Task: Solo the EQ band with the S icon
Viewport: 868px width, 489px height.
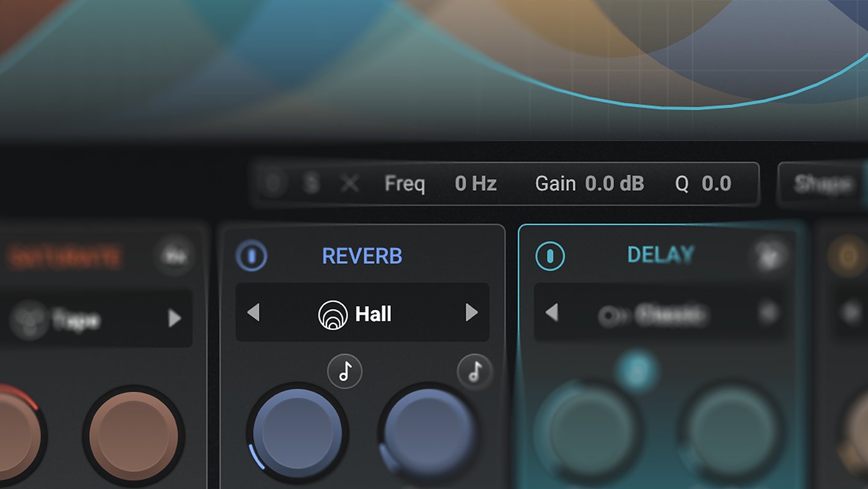Action: (x=312, y=183)
